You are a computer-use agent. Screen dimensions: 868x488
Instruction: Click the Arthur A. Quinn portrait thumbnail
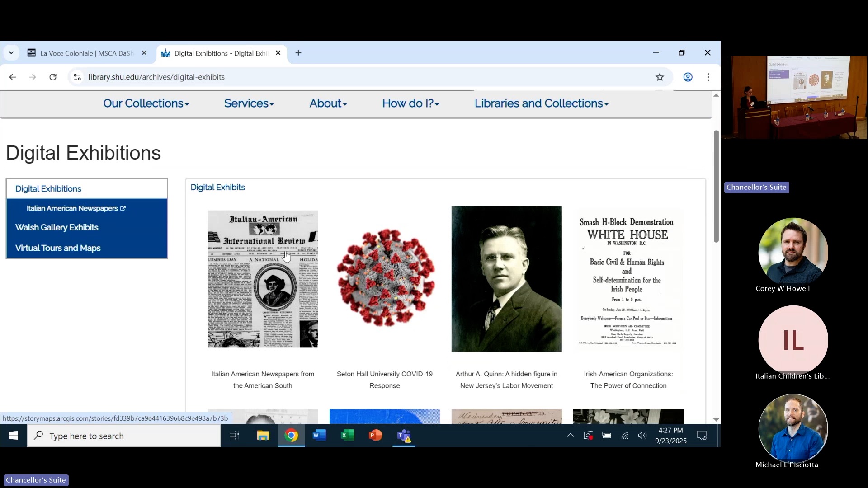[x=506, y=279]
